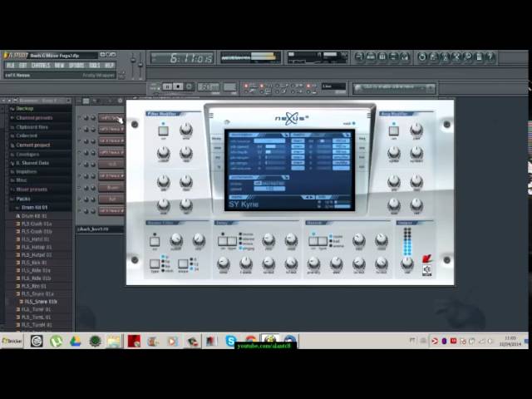This screenshot has height=399, width=532.
Task: Click the undo circular-arrow toolbar icon
Action: click(x=422, y=57)
